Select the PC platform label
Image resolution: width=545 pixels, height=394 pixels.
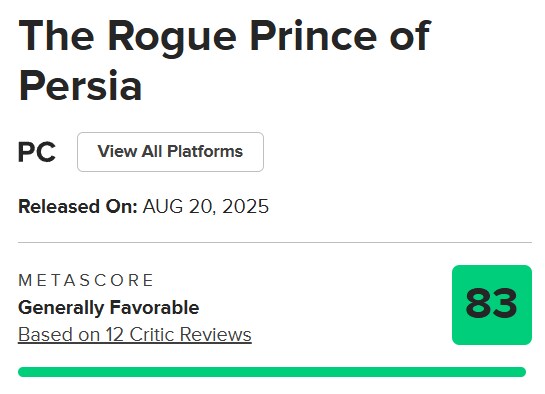tap(37, 152)
